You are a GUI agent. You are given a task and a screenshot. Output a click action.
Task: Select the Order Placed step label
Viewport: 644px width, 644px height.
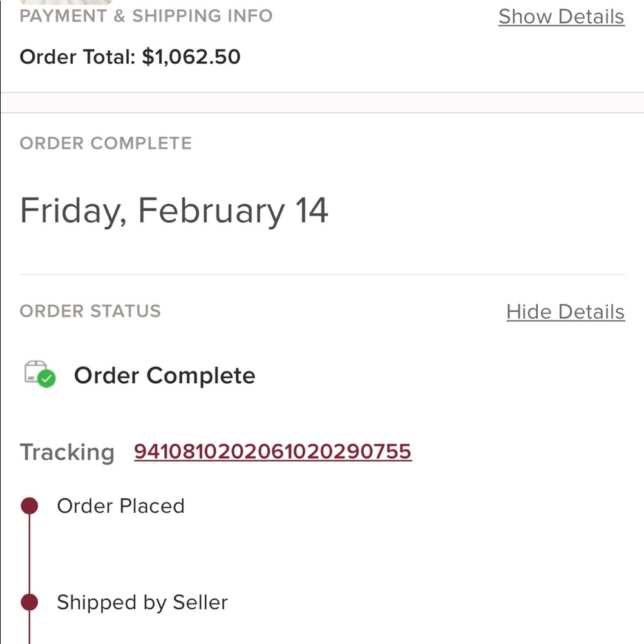pos(120,506)
